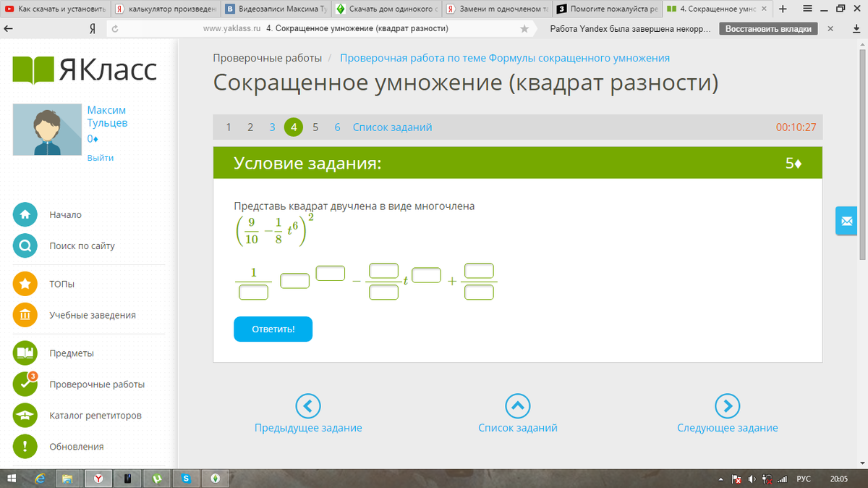Screen dimensions: 868x488
Task: Open Поиск по сайту search icon
Action: coord(25,246)
